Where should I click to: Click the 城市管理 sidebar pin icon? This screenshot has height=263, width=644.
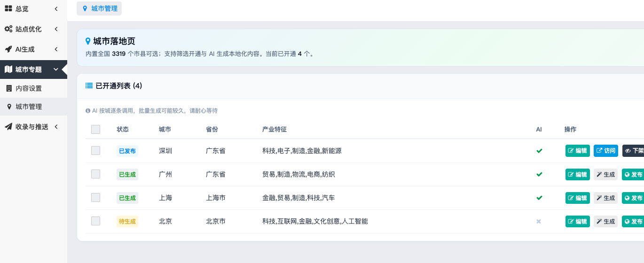coord(8,107)
